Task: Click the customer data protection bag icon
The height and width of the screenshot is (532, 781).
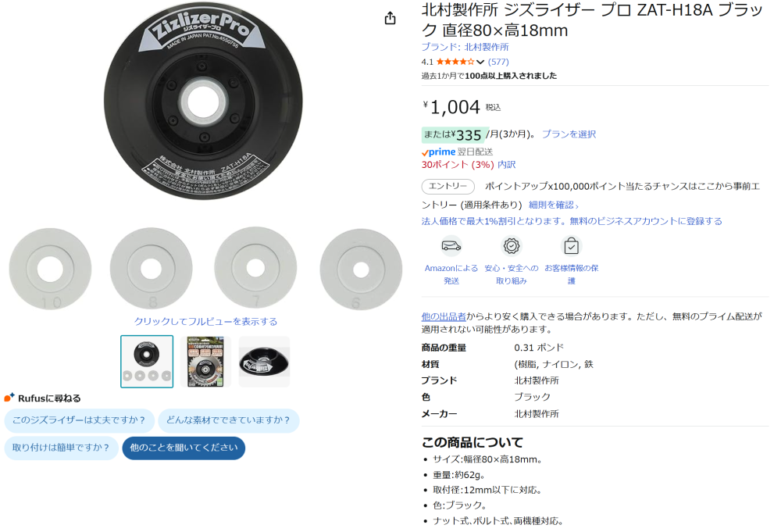Action: click(572, 245)
